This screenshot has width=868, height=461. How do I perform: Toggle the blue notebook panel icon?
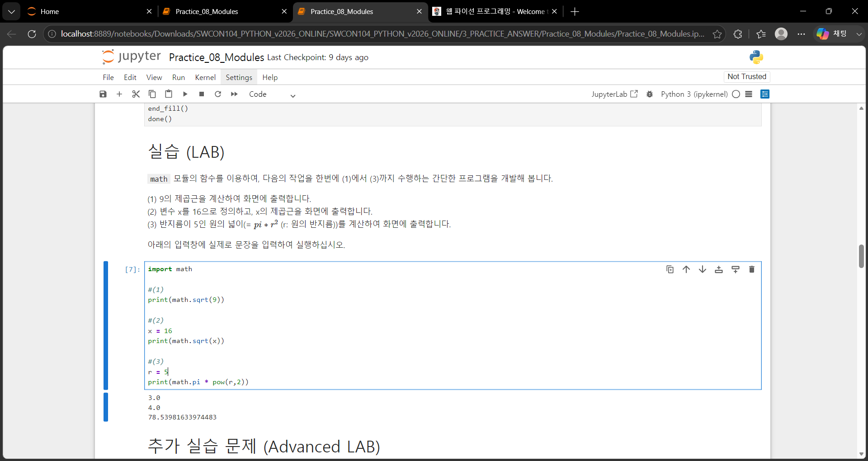click(x=765, y=94)
